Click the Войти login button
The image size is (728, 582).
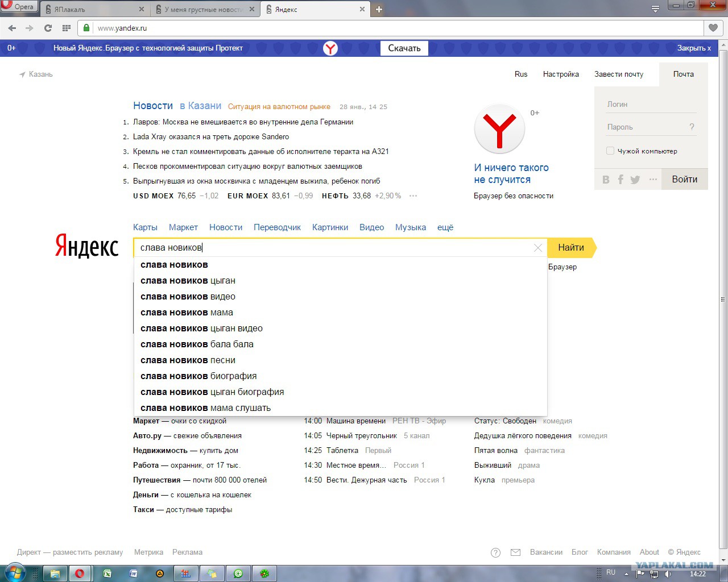point(685,179)
